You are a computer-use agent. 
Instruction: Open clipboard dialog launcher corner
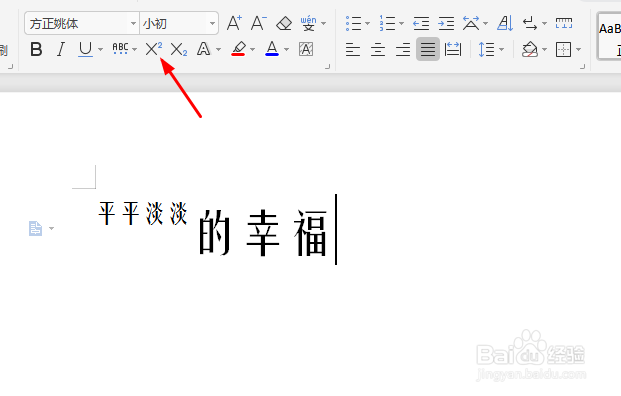(x=10, y=67)
